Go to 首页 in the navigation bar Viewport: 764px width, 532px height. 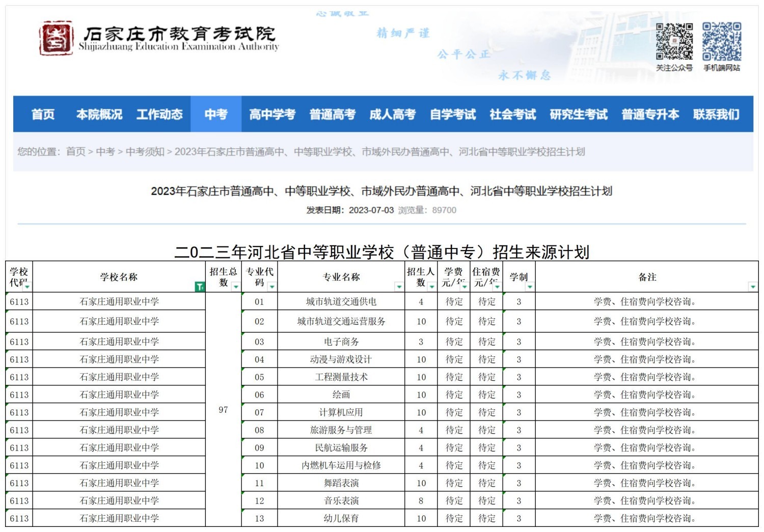(x=43, y=115)
